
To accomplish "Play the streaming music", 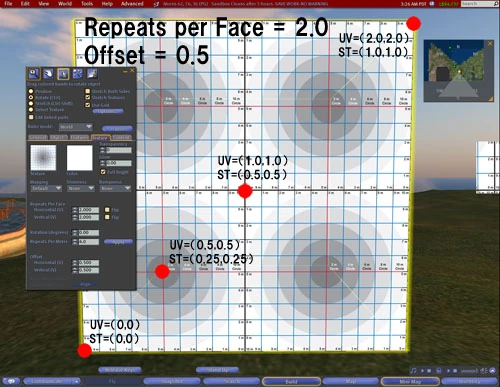I will pyautogui.click(x=422, y=371).
